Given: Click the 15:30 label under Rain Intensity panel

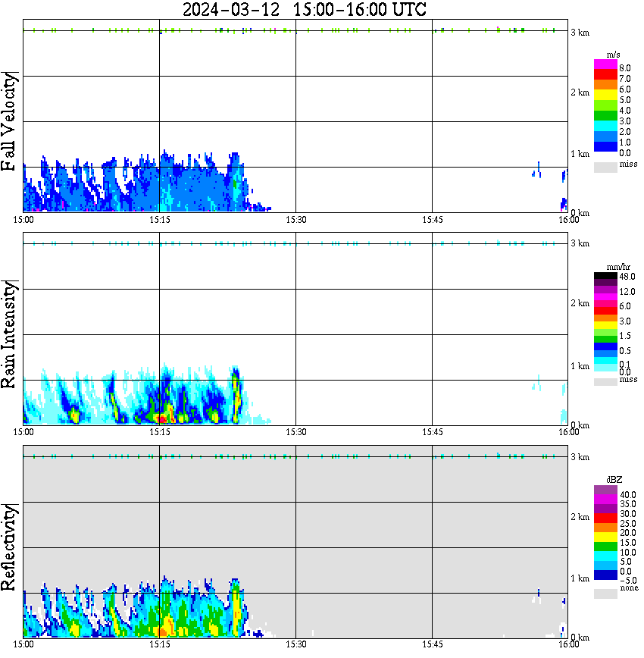Looking at the screenshot, I should [x=296, y=432].
